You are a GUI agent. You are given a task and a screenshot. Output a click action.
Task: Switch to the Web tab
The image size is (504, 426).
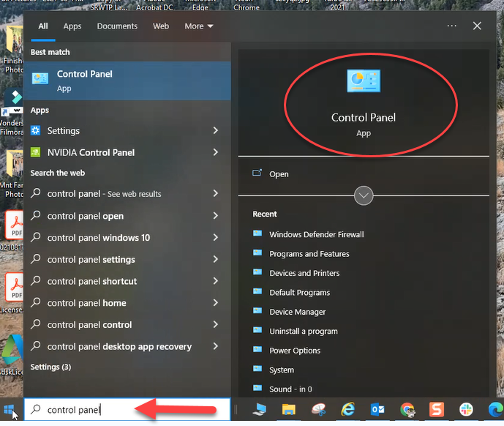pos(161,26)
